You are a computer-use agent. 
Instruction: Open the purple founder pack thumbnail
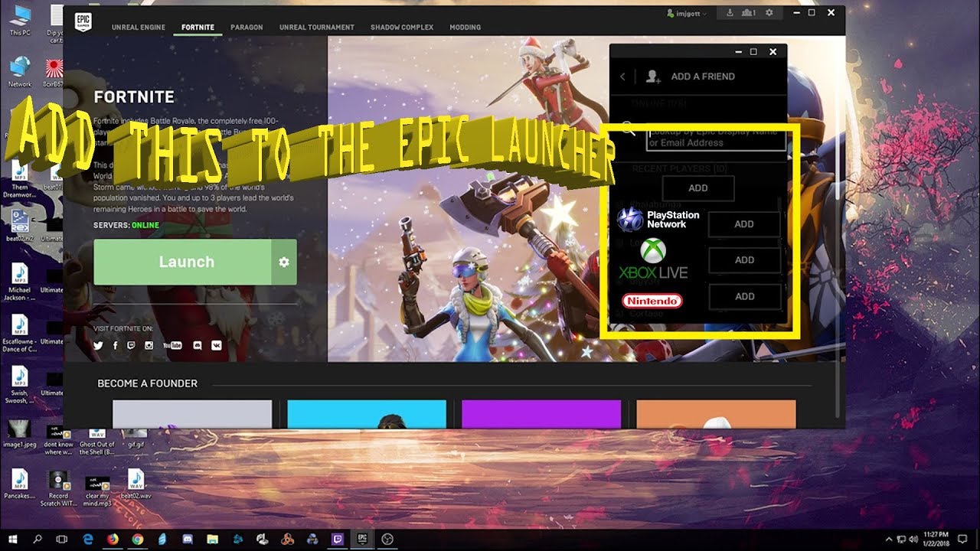541,414
